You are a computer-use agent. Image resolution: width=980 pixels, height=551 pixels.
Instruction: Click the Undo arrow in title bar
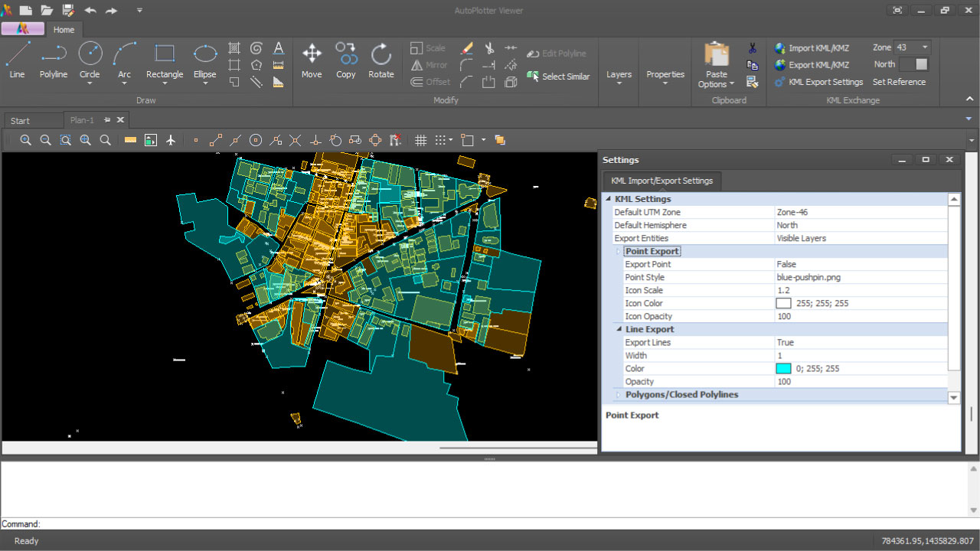point(90,10)
